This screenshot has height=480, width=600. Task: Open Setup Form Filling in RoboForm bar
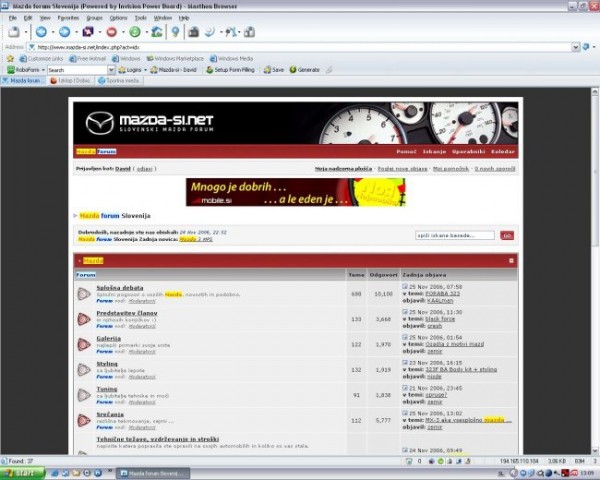coord(230,70)
